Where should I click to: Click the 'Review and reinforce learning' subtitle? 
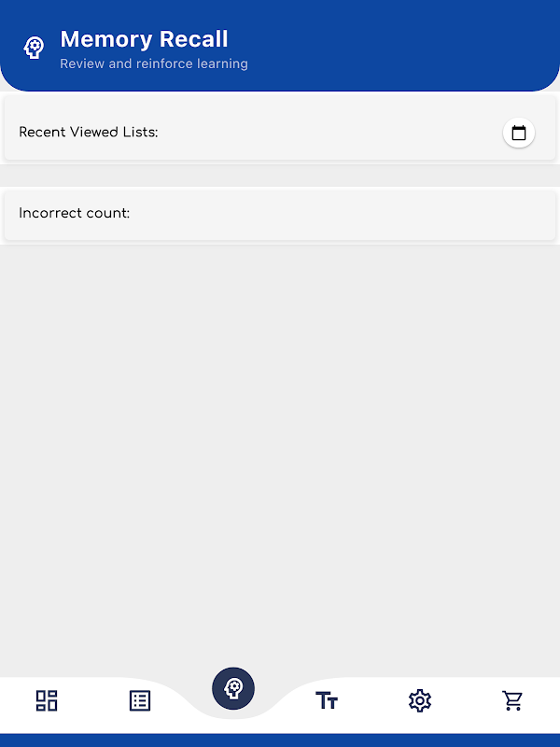tap(154, 63)
